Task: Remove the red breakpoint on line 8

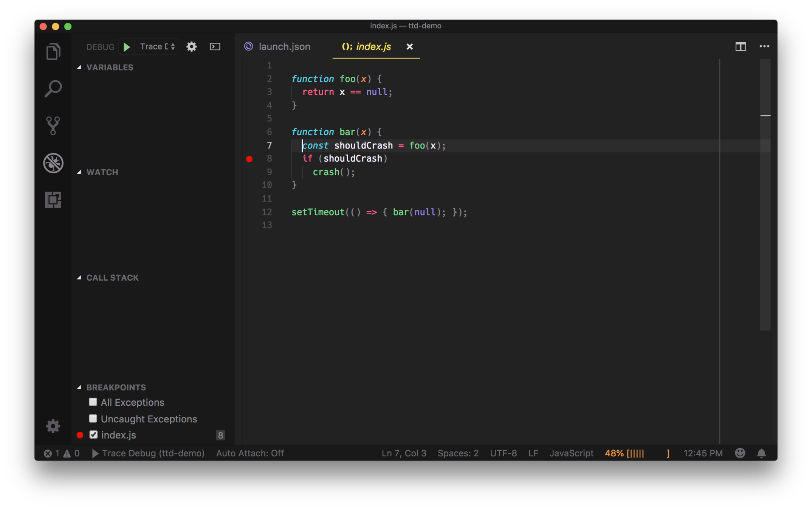Action: coord(249,159)
